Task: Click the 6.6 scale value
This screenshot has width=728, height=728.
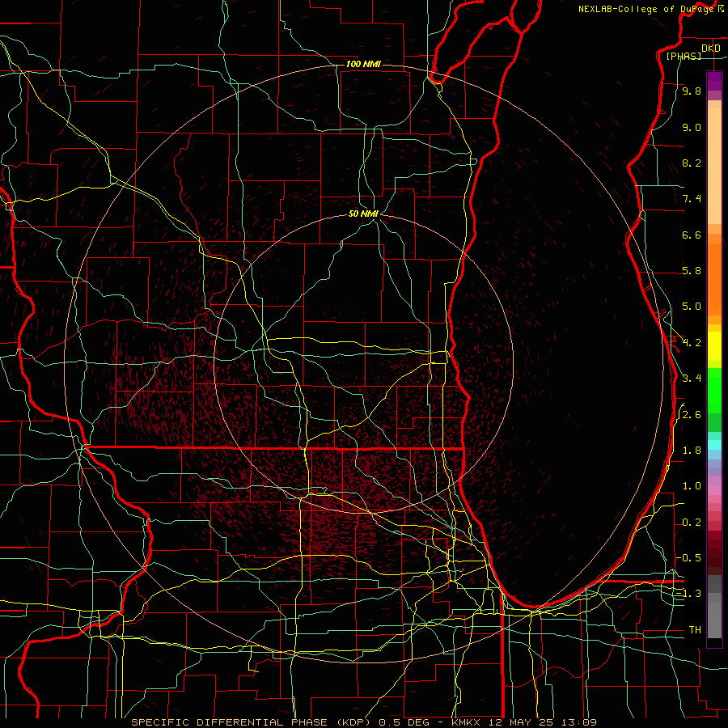Action: [692, 235]
